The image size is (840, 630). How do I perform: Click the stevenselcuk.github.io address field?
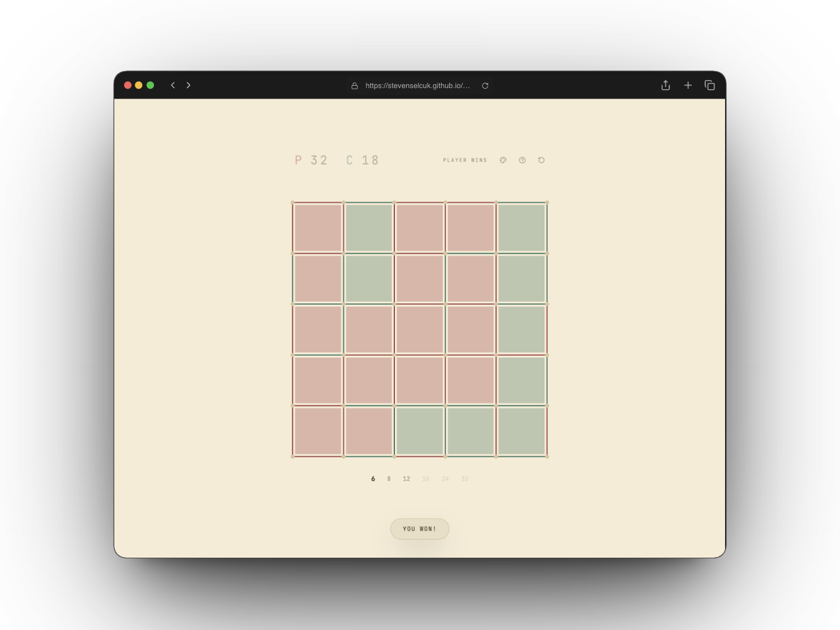click(419, 86)
